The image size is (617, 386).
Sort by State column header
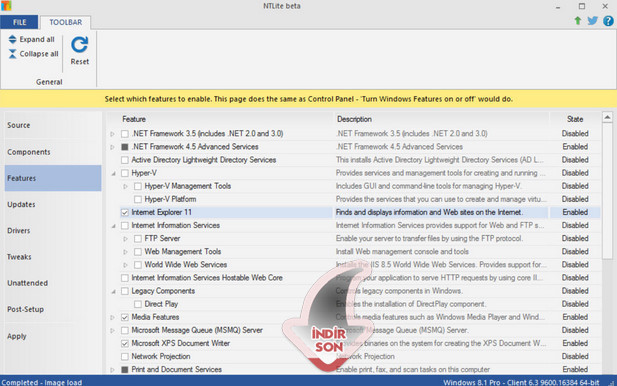tap(575, 119)
